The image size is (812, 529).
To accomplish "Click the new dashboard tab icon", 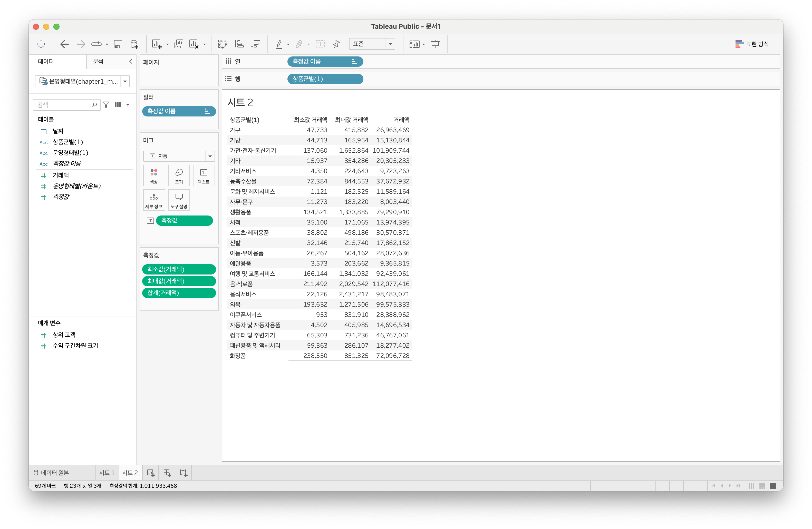I will (x=167, y=473).
